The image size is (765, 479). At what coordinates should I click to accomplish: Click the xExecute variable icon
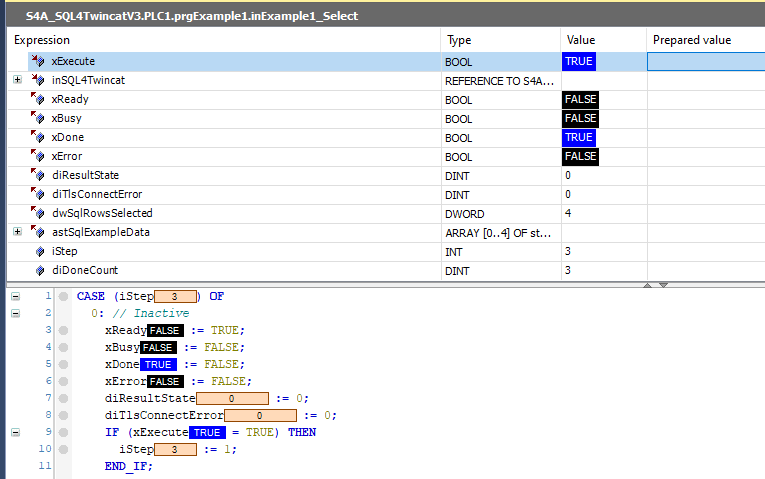point(38,61)
